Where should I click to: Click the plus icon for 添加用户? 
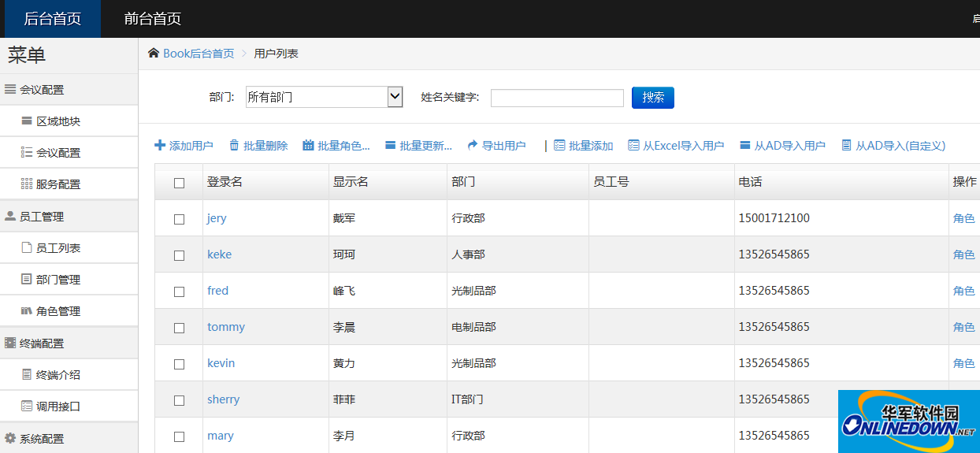coord(160,146)
